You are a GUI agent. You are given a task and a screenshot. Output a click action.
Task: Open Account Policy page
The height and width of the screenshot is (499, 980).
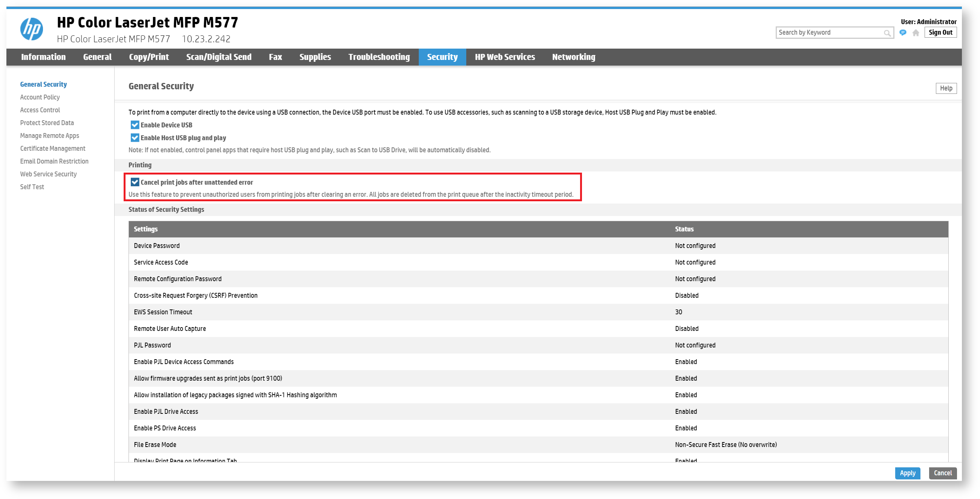click(40, 97)
